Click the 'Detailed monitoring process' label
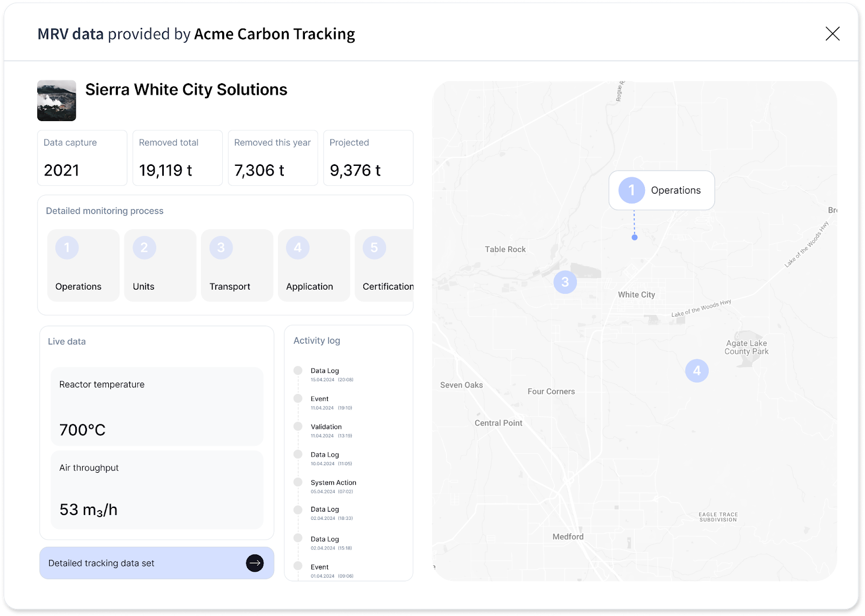Image resolution: width=865 pixels, height=616 pixels. (x=104, y=211)
